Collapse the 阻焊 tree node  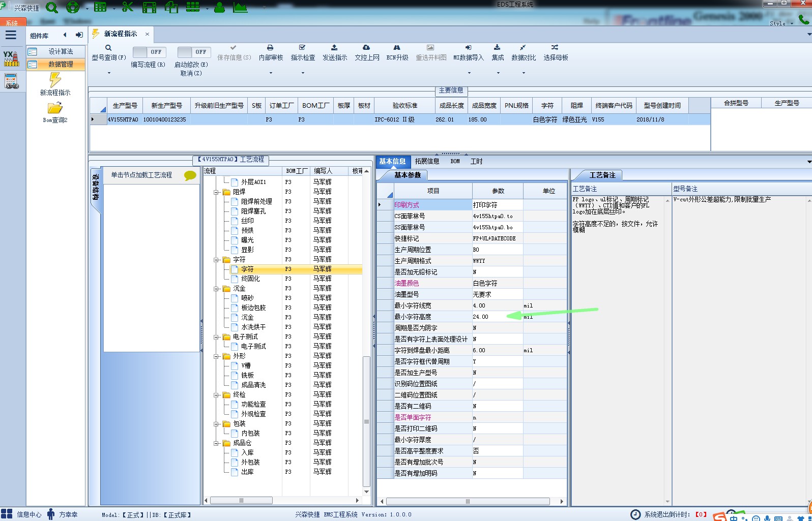[216, 192]
